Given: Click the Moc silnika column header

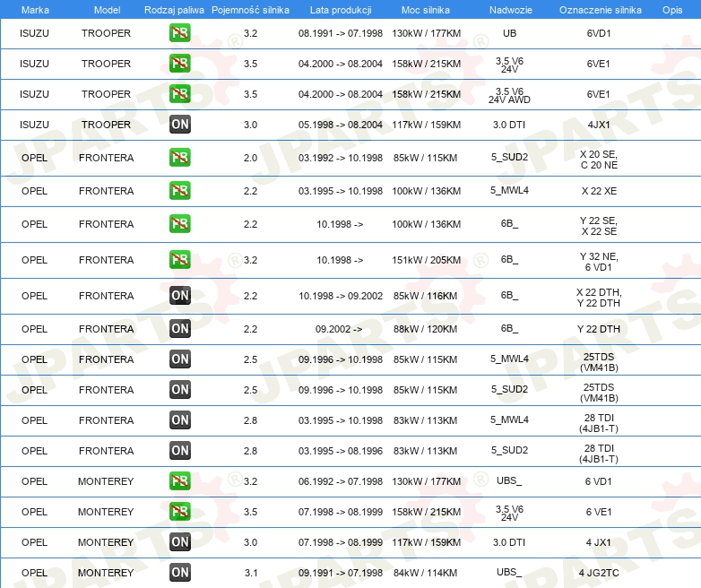Looking at the screenshot, I should click(x=426, y=10).
